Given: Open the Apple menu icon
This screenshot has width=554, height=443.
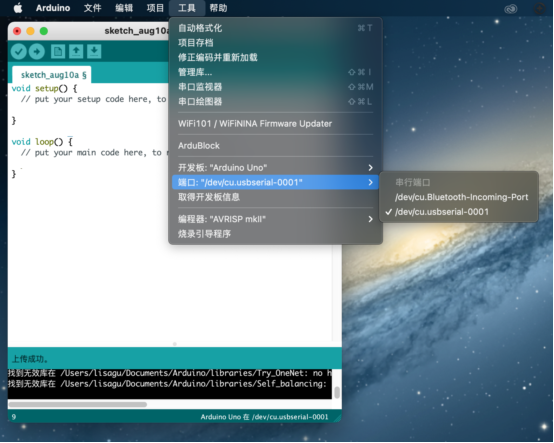Looking at the screenshot, I should click(18, 8).
